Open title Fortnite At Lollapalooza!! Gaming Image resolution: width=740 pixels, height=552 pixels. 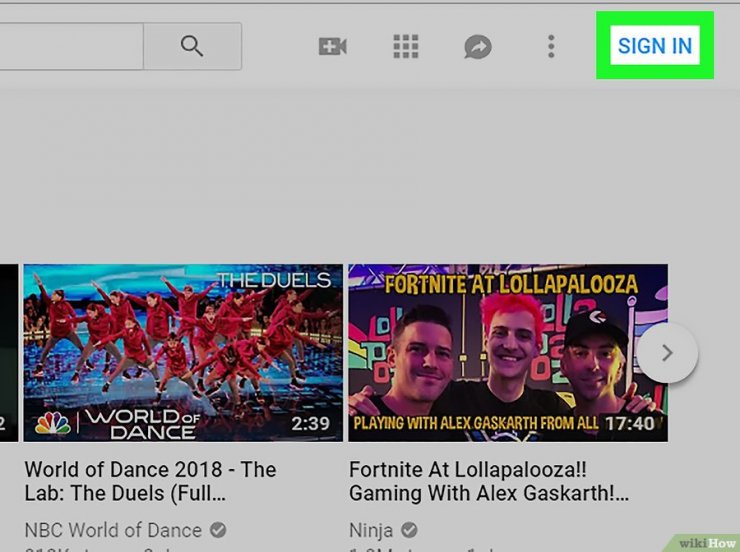pos(489,481)
